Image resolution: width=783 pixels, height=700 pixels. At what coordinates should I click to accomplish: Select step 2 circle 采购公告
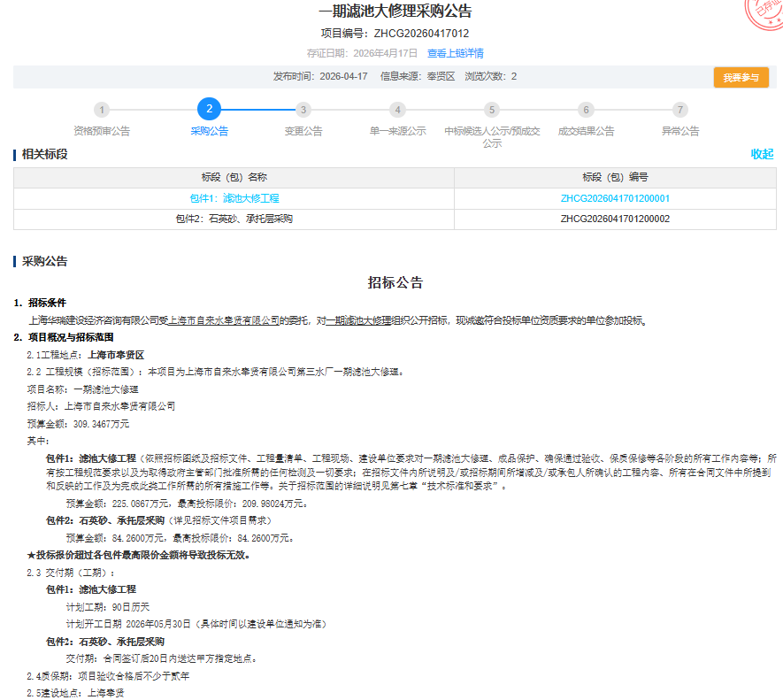tap(209, 110)
